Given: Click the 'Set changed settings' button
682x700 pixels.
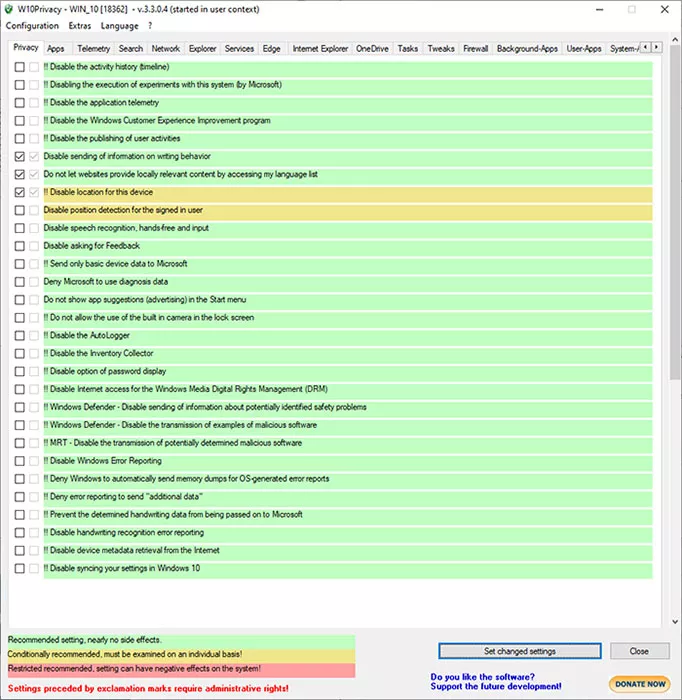Looking at the screenshot, I should click(x=520, y=651).
